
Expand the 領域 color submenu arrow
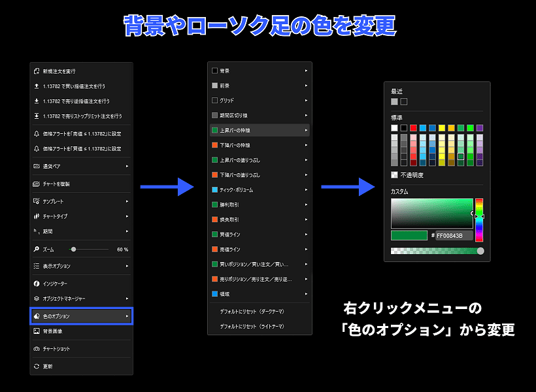tap(306, 294)
